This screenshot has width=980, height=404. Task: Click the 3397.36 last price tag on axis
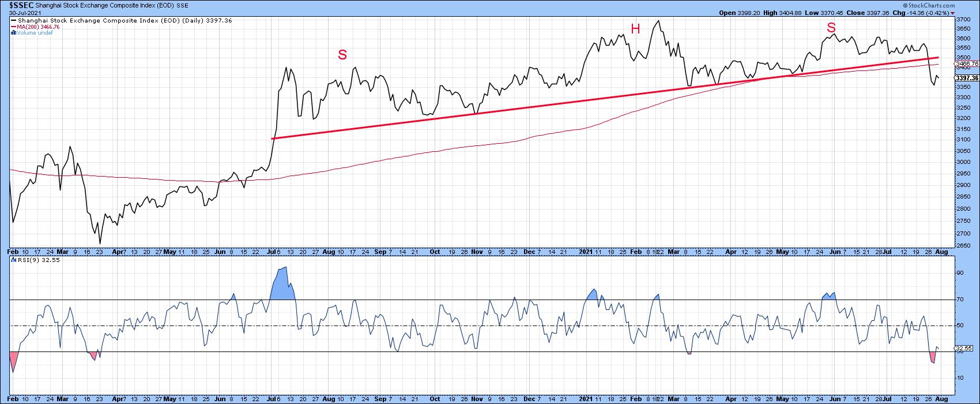(x=966, y=78)
